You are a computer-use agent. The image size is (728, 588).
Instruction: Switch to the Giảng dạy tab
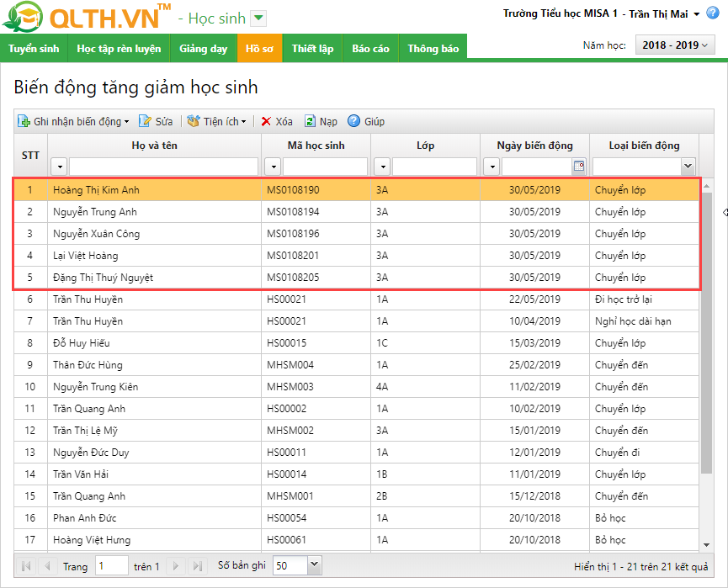(x=204, y=48)
